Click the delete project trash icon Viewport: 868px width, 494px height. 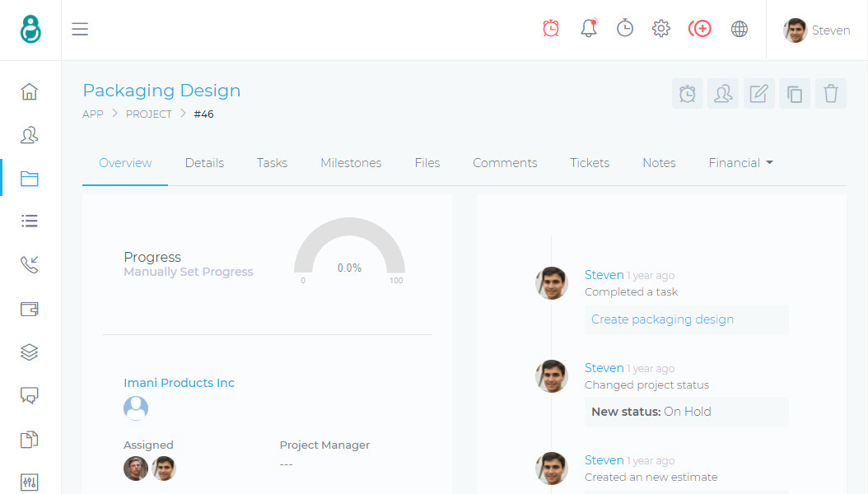831,94
